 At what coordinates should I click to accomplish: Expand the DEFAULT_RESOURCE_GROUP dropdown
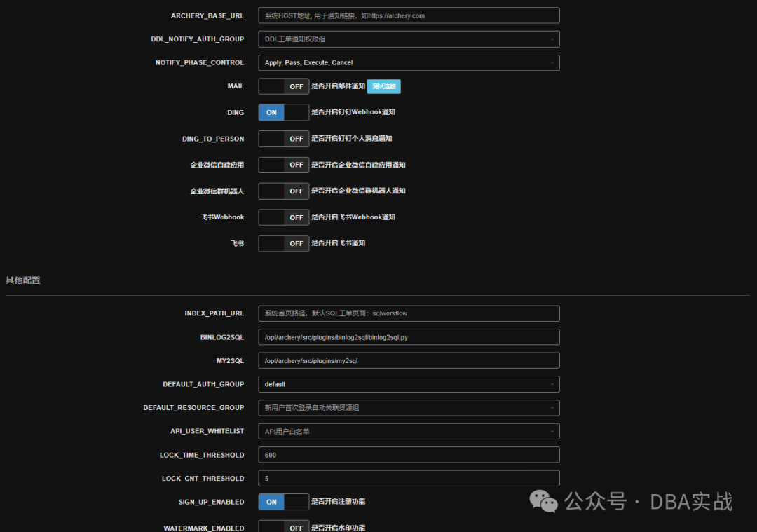(x=409, y=407)
